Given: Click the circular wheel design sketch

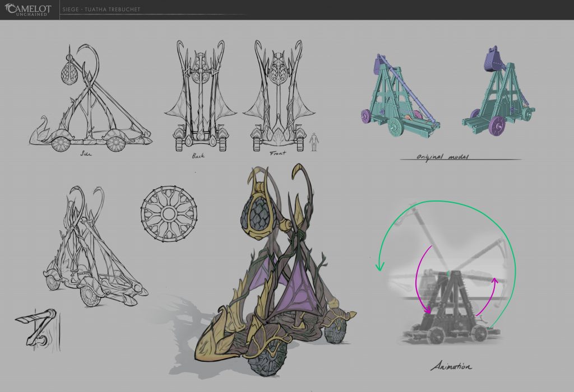Looking at the screenshot, I should [x=168, y=213].
